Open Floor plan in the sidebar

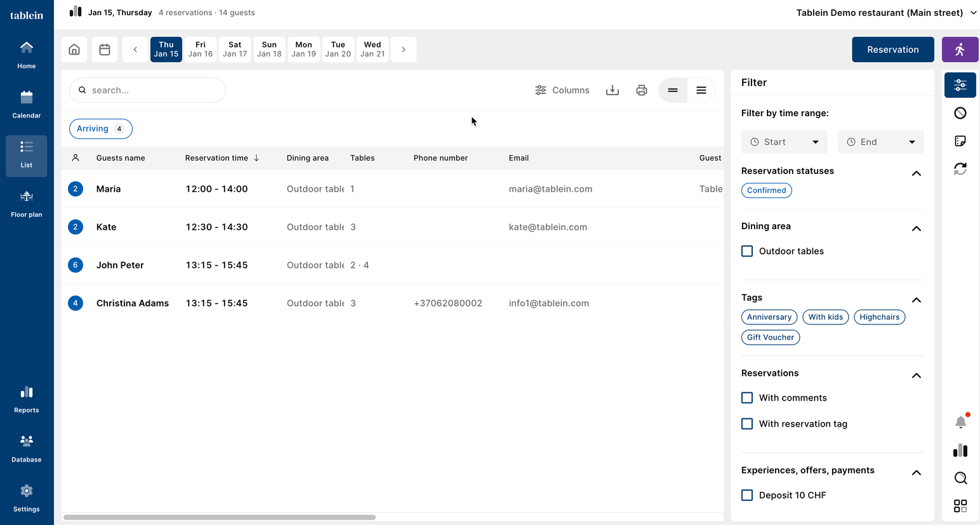tap(27, 204)
